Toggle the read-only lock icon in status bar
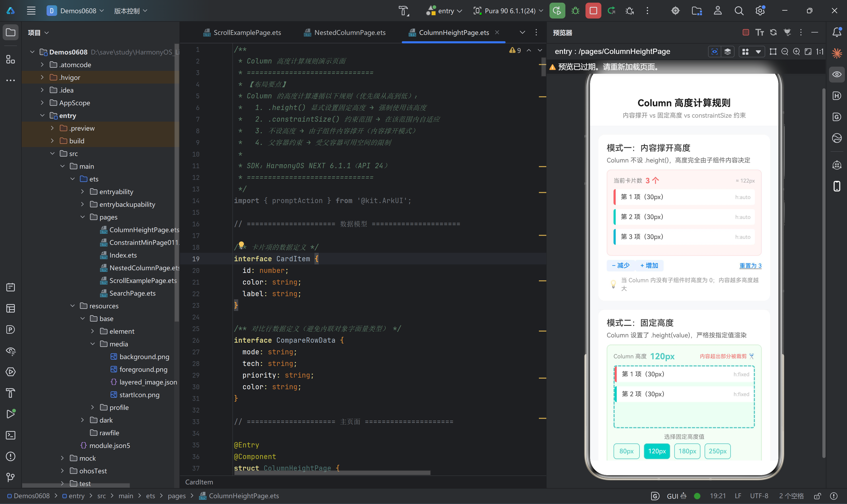This screenshot has width=847, height=504. tap(817, 496)
